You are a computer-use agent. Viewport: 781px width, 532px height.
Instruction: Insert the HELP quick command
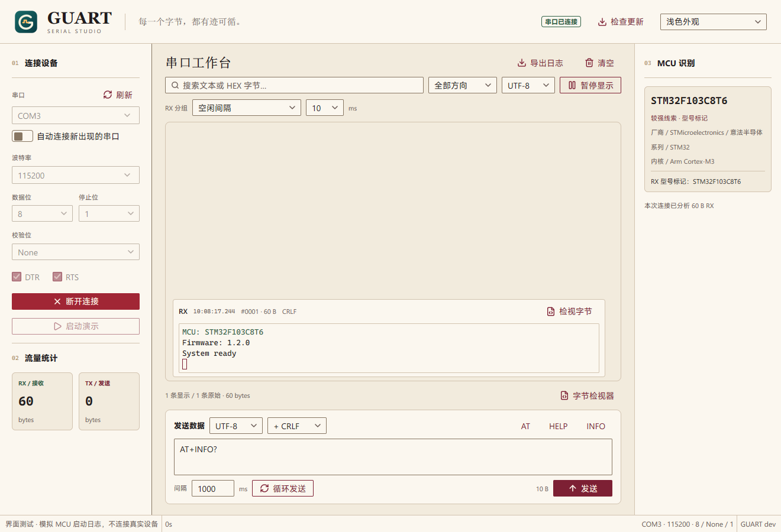[x=558, y=426]
